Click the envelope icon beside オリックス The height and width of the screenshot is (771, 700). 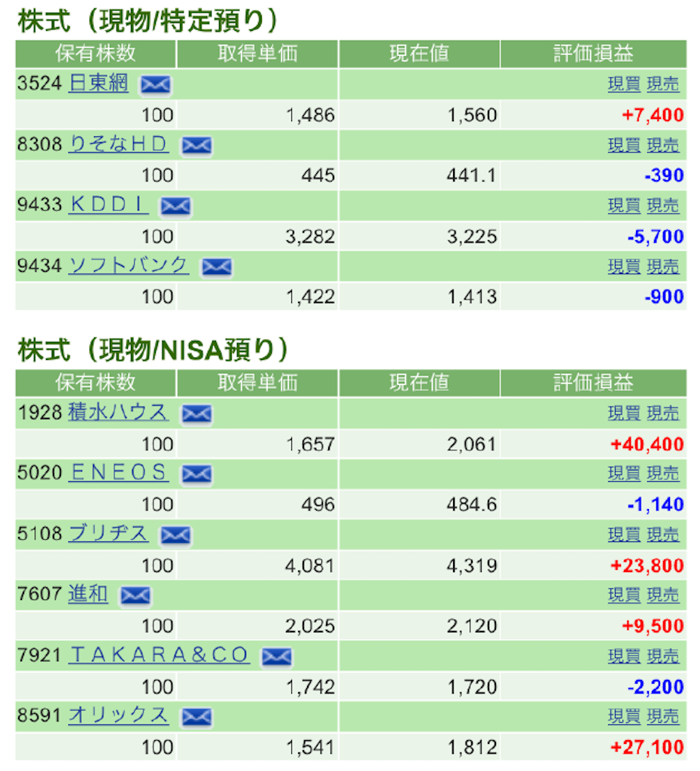[x=196, y=718]
